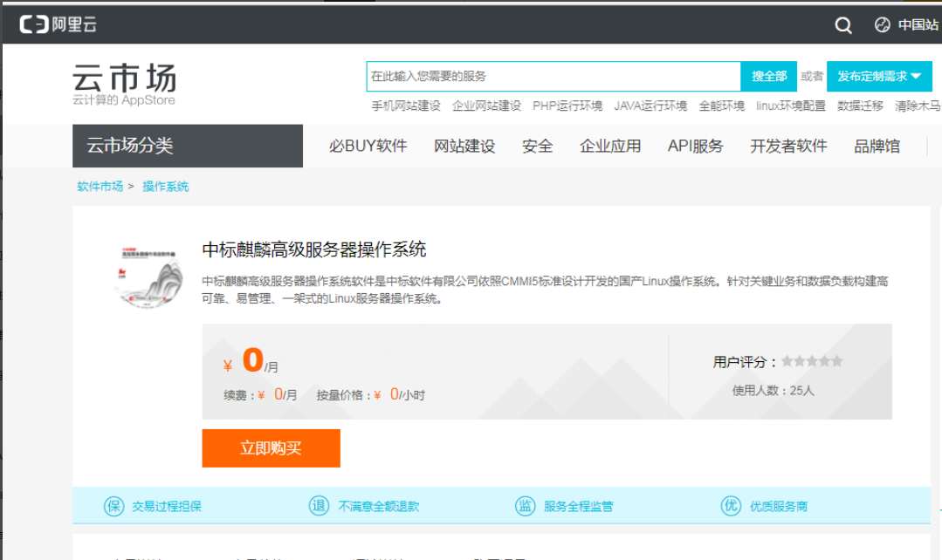Click the 续费 renewal price text
Screen dimensions: 942x560
click(x=260, y=394)
